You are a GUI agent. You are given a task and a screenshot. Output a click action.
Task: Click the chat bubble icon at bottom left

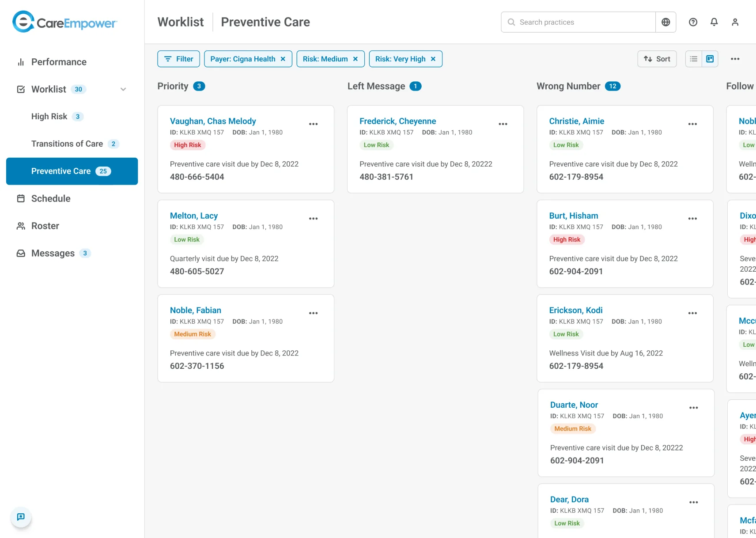[21, 517]
